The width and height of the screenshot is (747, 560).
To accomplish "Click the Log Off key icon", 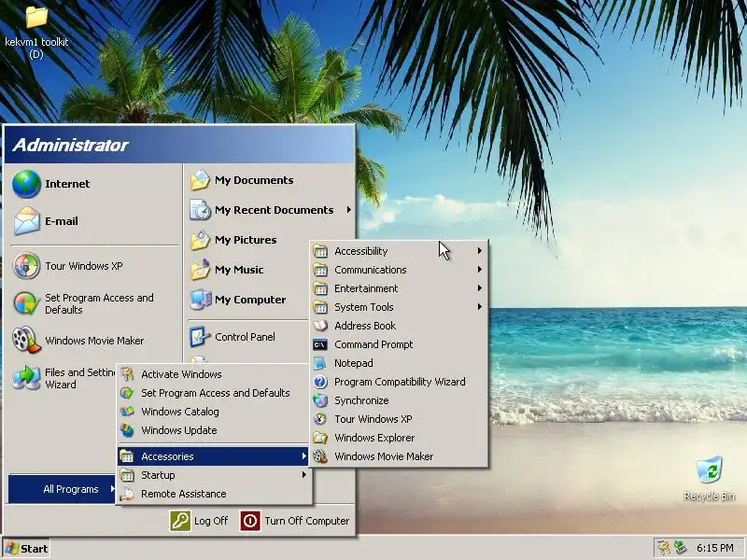I will [x=180, y=521].
